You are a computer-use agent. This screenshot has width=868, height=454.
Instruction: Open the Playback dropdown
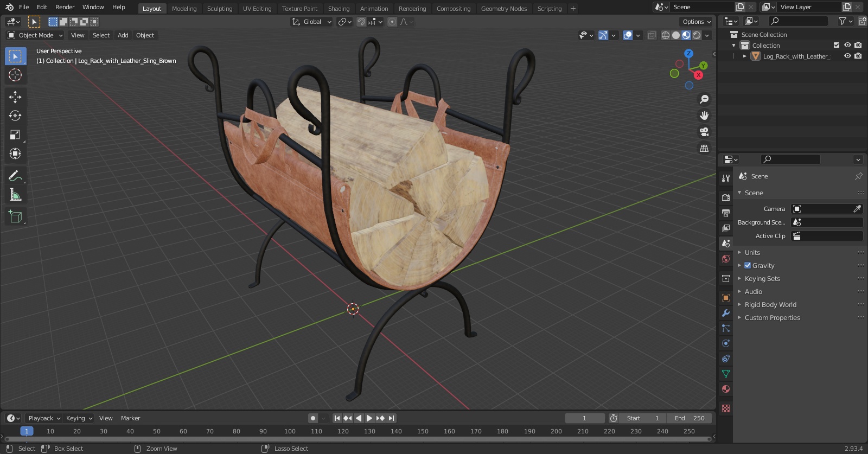44,418
